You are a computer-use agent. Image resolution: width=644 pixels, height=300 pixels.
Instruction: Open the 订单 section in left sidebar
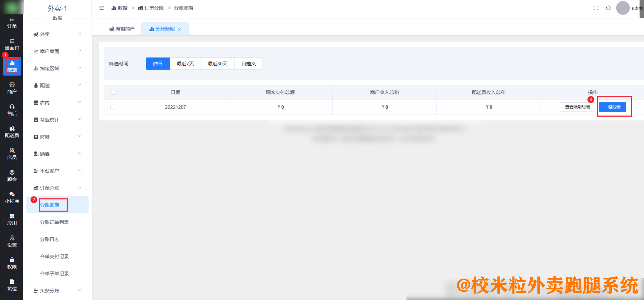point(12,23)
